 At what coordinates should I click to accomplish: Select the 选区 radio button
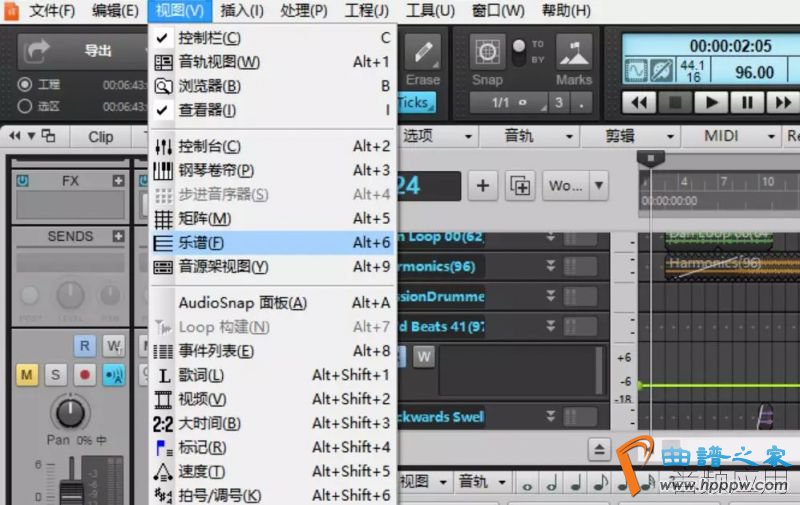[x=25, y=106]
